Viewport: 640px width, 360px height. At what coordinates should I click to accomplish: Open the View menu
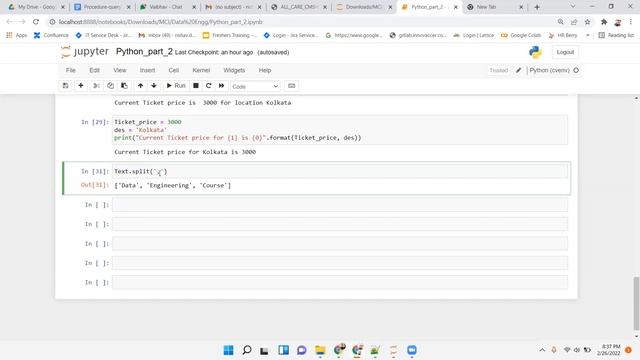pos(120,70)
